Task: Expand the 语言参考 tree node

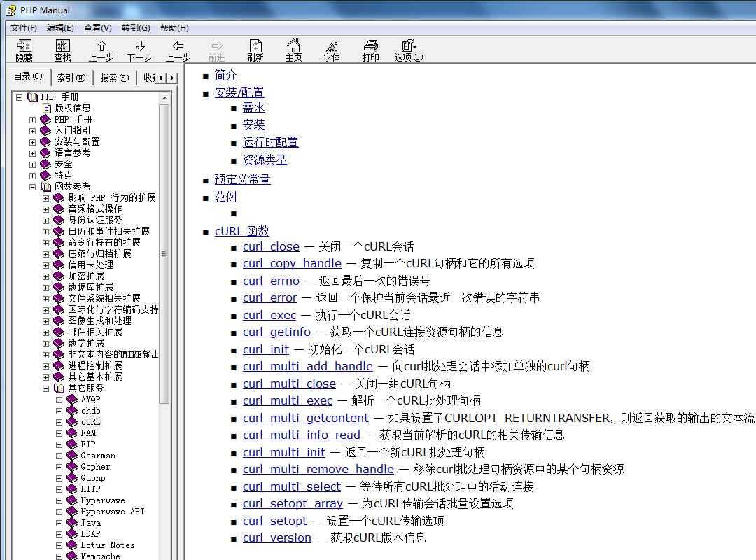Action: pyautogui.click(x=32, y=153)
